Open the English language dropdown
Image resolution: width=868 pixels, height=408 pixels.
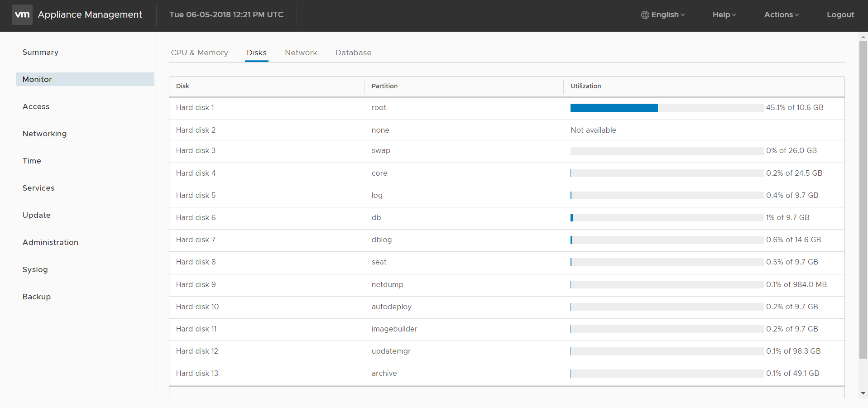(x=666, y=14)
